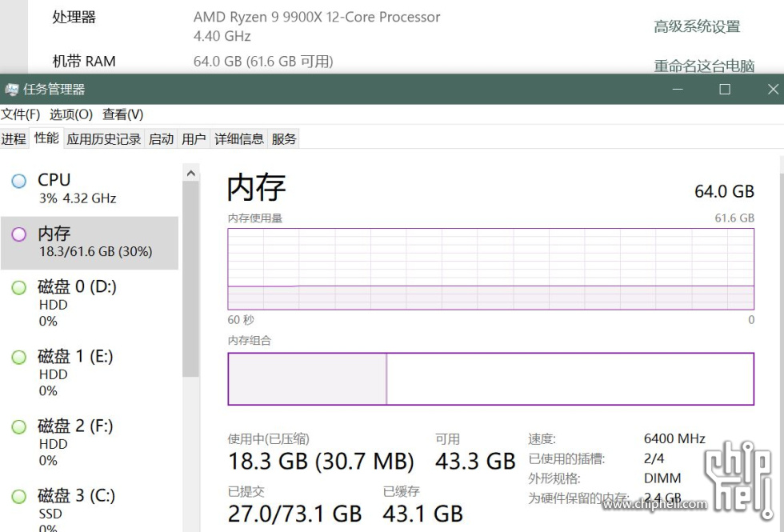Click the 64.0 GB (61.6 GB 可用) RAM text
This screenshot has width=784, height=532.
click(263, 62)
